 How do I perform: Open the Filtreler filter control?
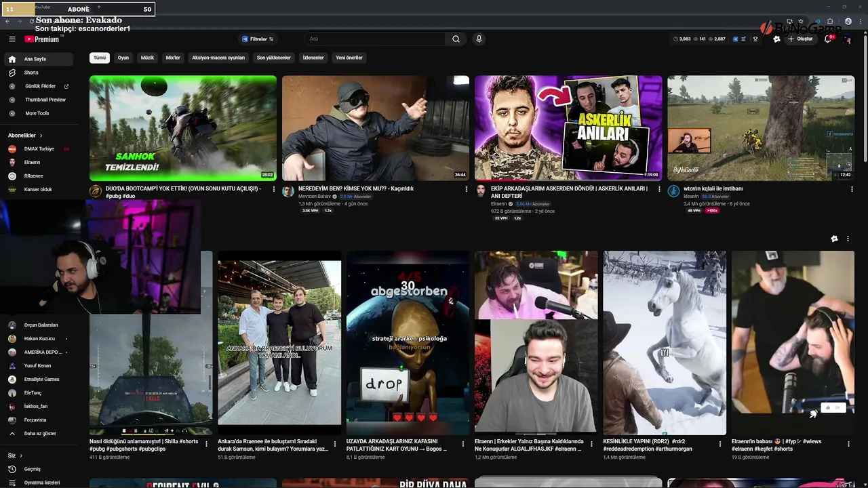pos(257,39)
